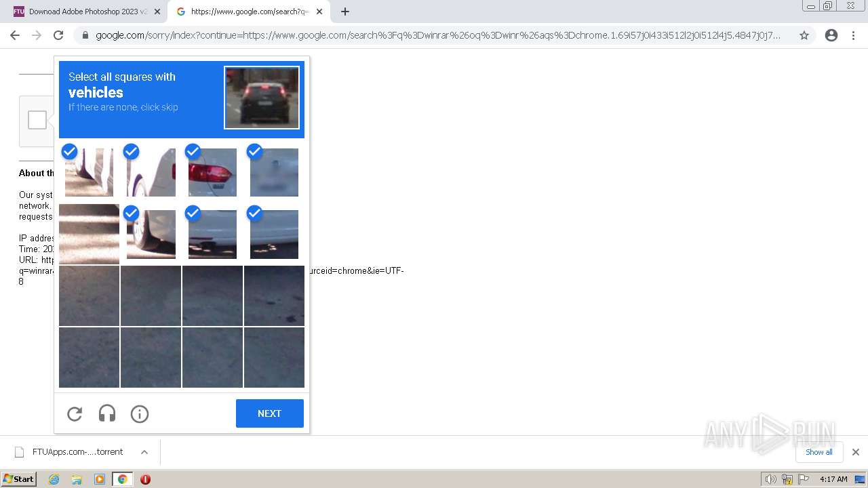Screen dimensions: 868x488
Task: Open the red Opera-like taskbar icon
Action: point(145,479)
